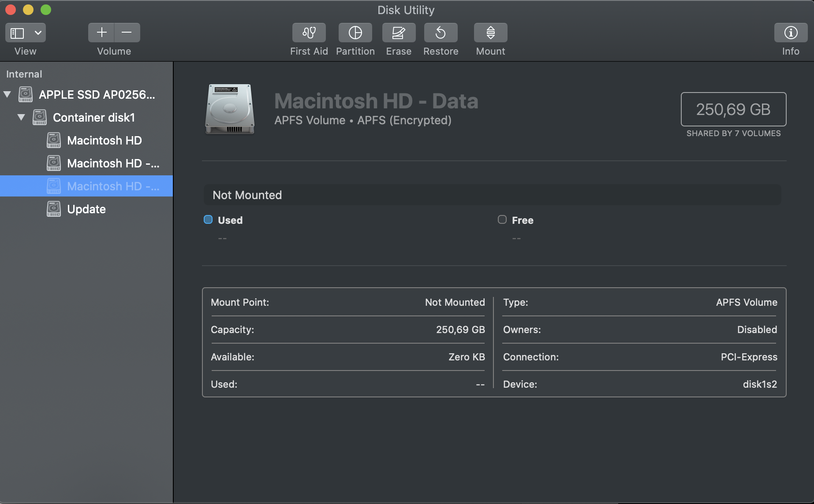Open the View options dropdown arrow
This screenshot has width=814, height=504.
(38, 33)
